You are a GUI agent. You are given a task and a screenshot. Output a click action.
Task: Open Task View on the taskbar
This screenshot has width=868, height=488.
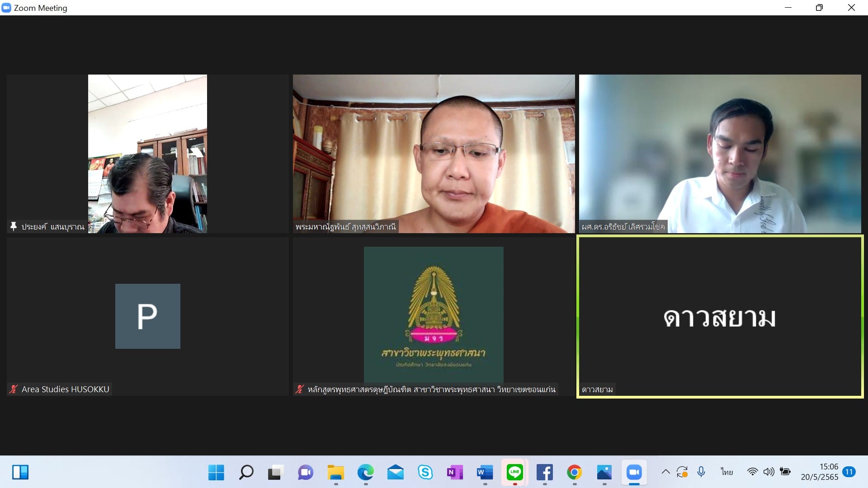click(x=276, y=473)
